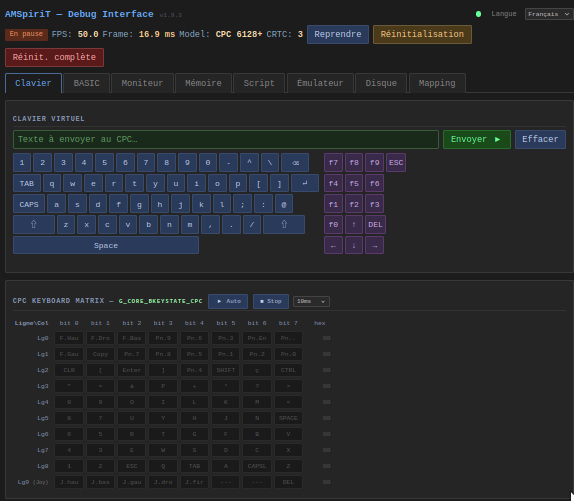Click the DEL cell in matrix row Lg9

288,482
